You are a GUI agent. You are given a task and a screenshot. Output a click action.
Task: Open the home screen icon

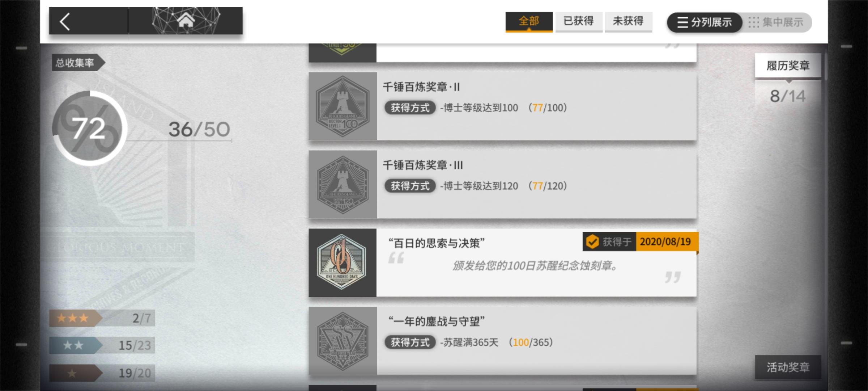pos(186,21)
